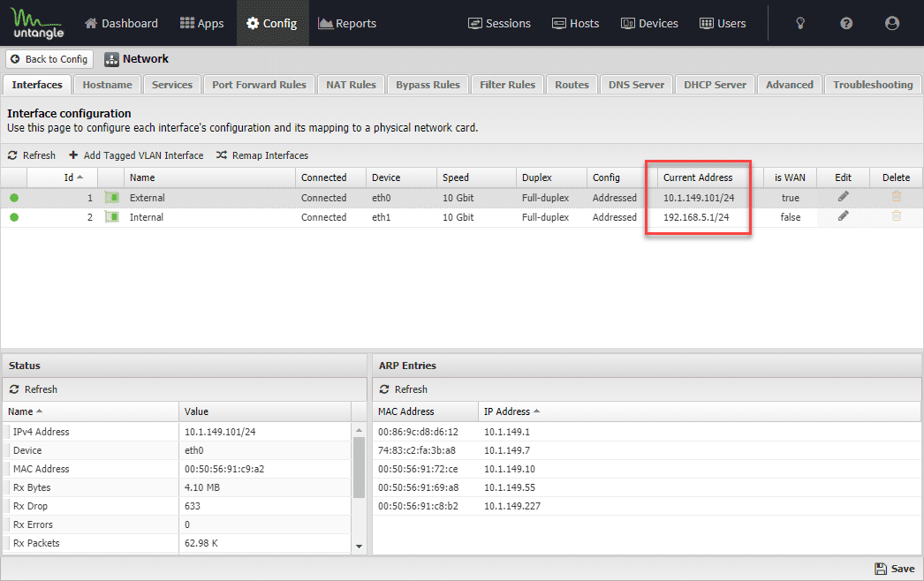Open the help question mark icon

pyautogui.click(x=846, y=23)
